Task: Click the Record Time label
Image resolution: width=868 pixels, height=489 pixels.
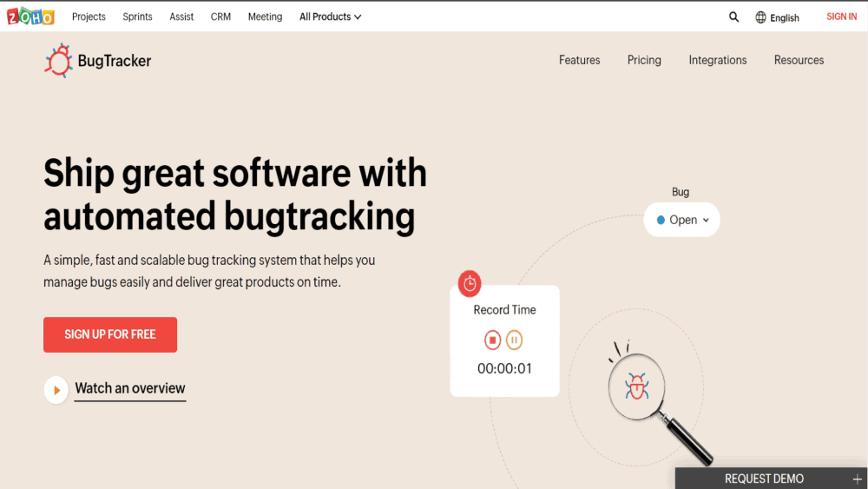Action: [x=504, y=310]
